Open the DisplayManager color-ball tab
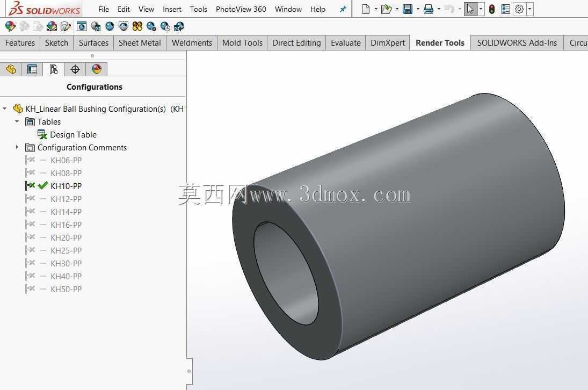Image resolution: width=588 pixels, height=390 pixels. [96, 69]
